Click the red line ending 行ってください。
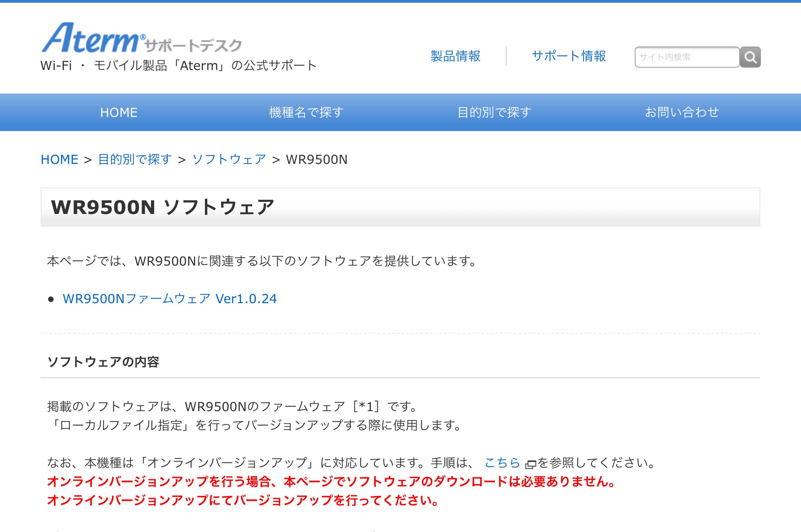The width and height of the screenshot is (801, 532). [243, 500]
